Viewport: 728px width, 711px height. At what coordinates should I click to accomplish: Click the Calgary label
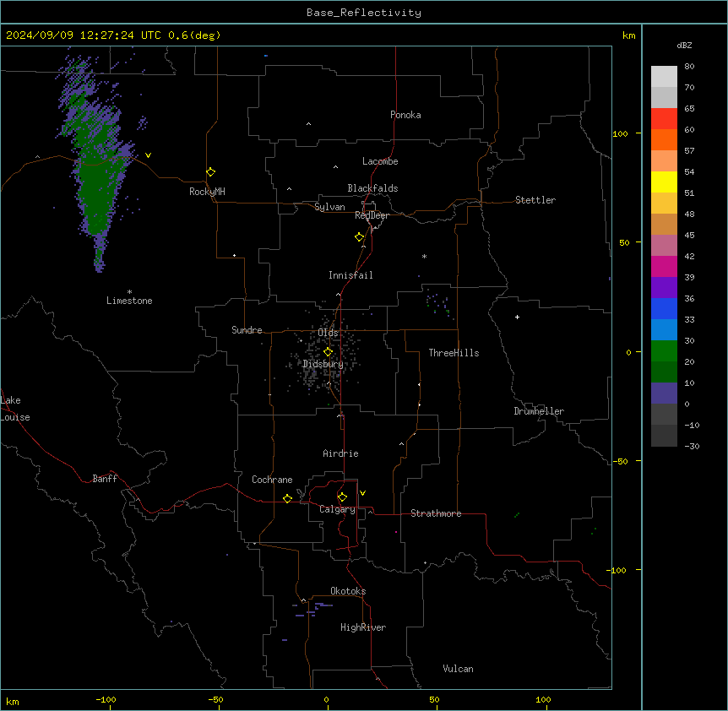tap(337, 509)
